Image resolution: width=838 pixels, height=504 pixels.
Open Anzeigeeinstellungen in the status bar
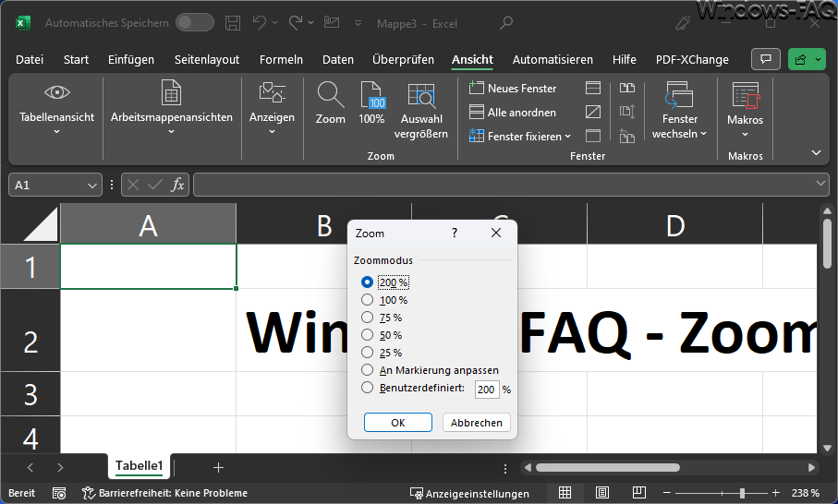pos(469,493)
